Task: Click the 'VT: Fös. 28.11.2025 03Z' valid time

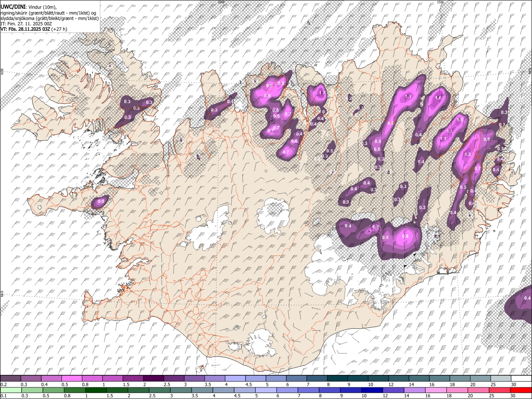Action: pyautogui.click(x=25, y=29)
